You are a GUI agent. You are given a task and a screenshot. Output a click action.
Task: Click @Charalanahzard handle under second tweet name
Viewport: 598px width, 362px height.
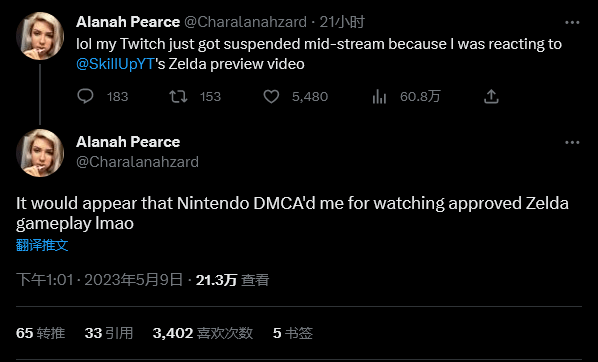click(x=137, y=162)
